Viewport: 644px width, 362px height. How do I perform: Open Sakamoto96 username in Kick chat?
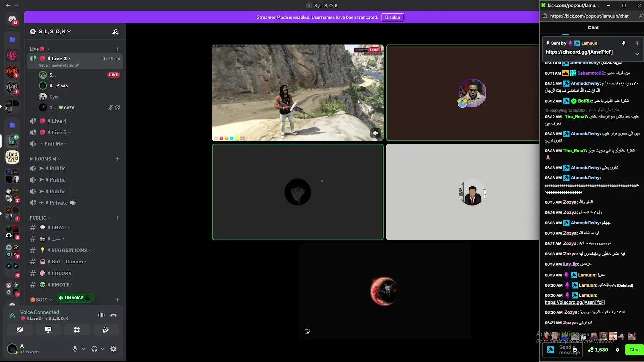pyautogui.click(x=590, y=73)
